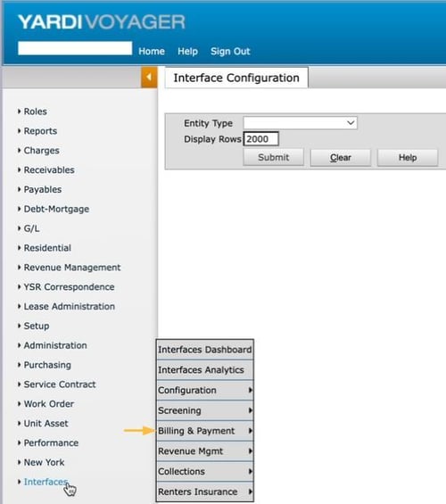Open the Billing & Payment submenu

coord(204,431)
